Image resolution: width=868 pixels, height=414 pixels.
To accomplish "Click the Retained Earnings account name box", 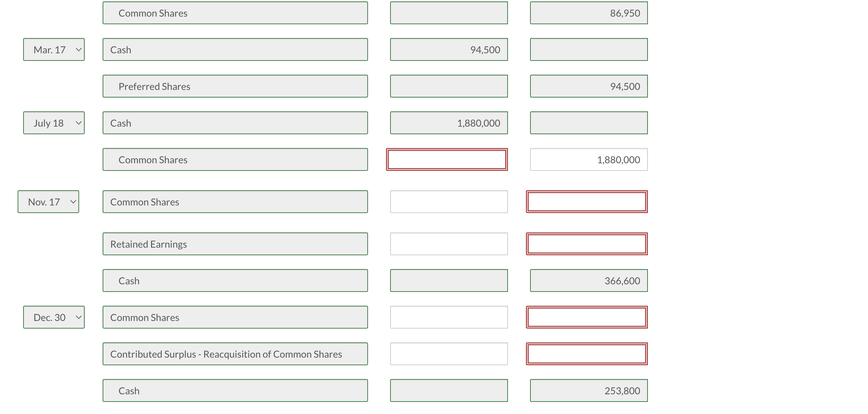I will tap(235, 244).
